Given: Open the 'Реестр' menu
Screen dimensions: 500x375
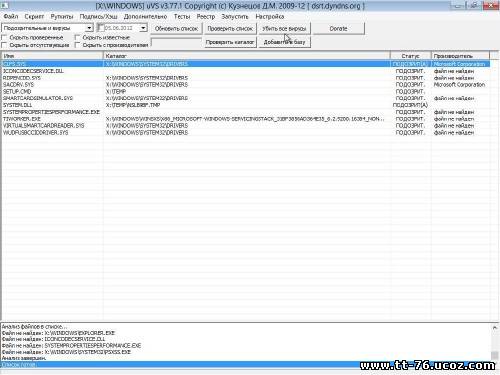Looking at the screenshot, I should [x=206, y=16].
